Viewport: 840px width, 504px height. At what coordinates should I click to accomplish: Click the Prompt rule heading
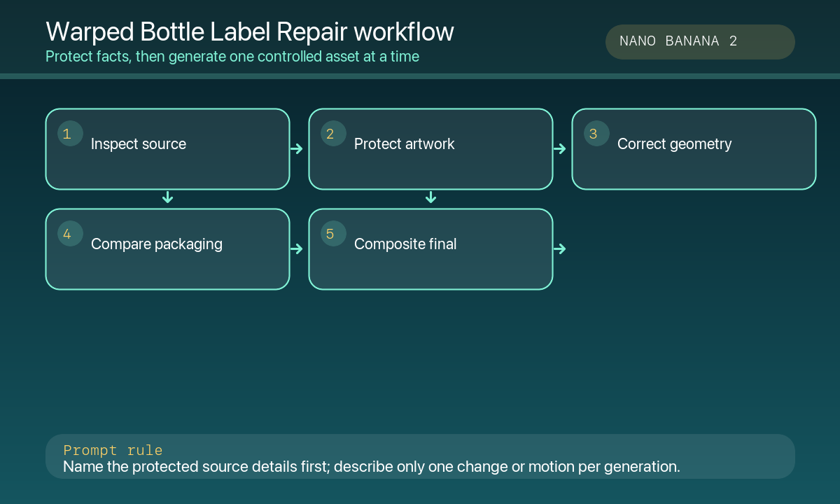pos(113,451)
